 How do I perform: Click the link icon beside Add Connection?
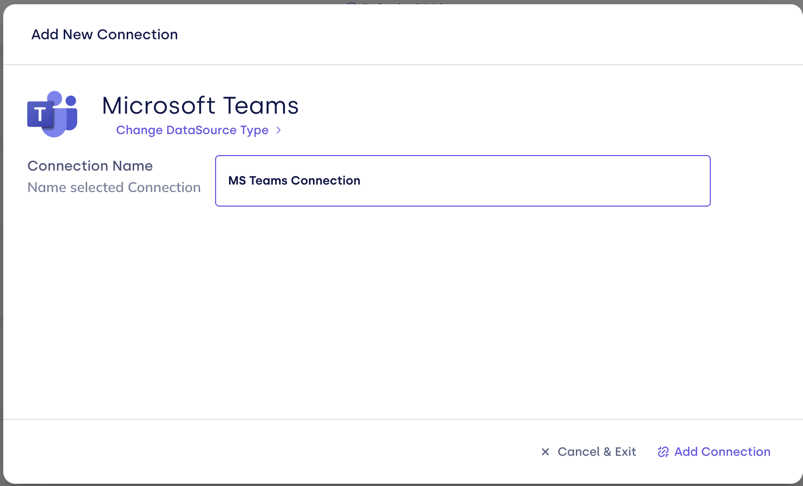[663, 452]
